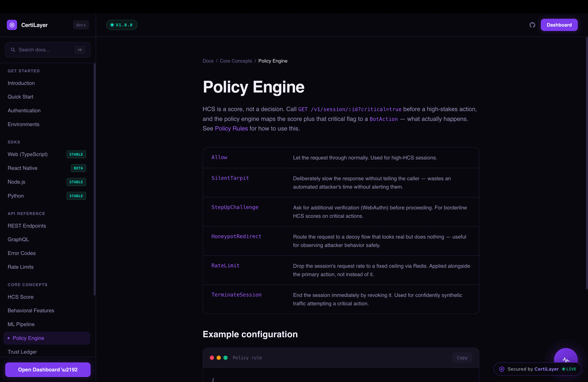The image size is (588, 382).
Task: Click the Policy rule code block title
Action: tap(247, 358)
